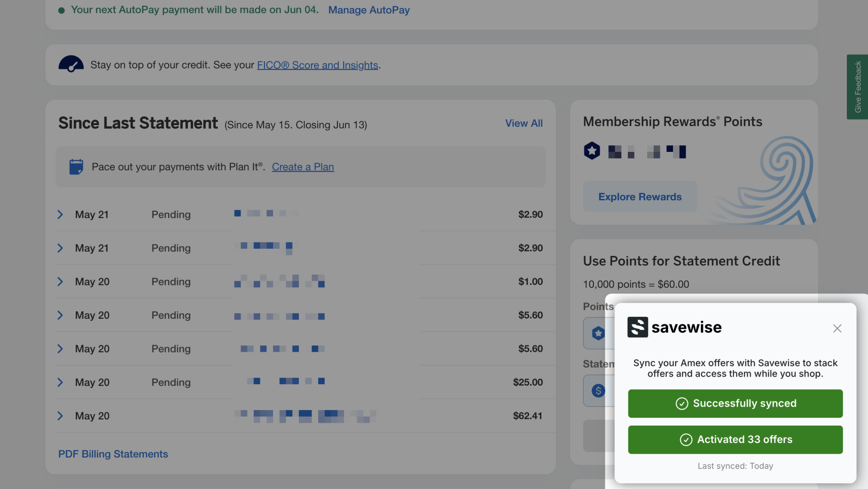The height and width of the screenshot is (489, 868).
Task: Click the $62.41 amount
Action: (527, 416)
